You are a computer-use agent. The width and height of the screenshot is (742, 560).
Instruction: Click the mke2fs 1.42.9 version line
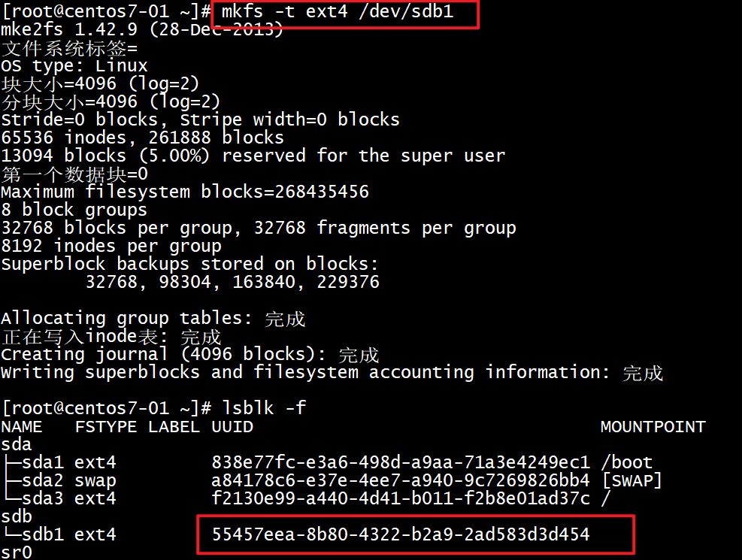142,30
